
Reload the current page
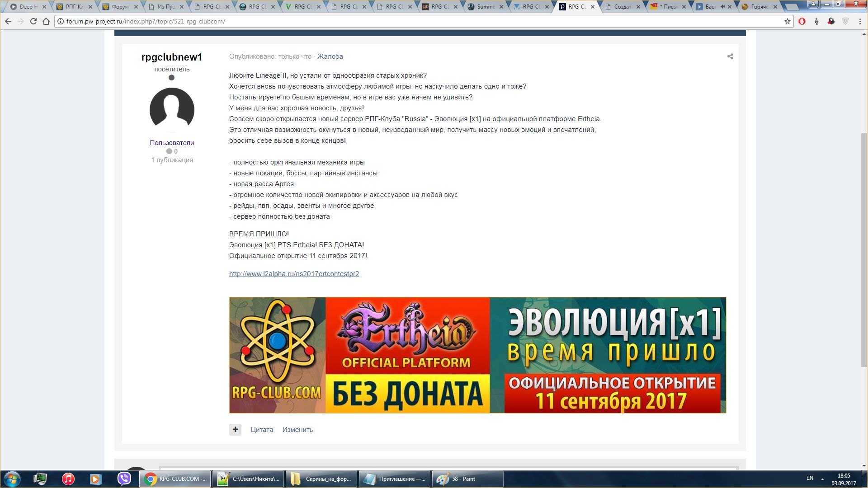(x=33, y=21)
